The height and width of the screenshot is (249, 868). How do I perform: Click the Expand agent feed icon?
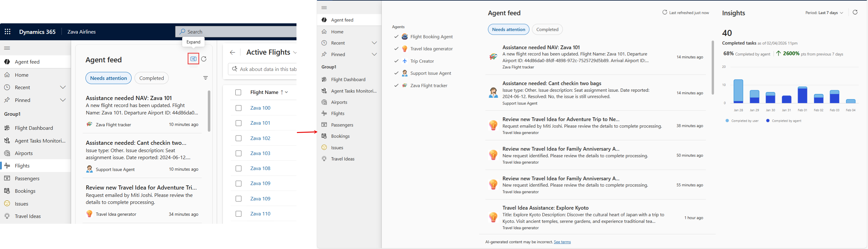point(193,59)
